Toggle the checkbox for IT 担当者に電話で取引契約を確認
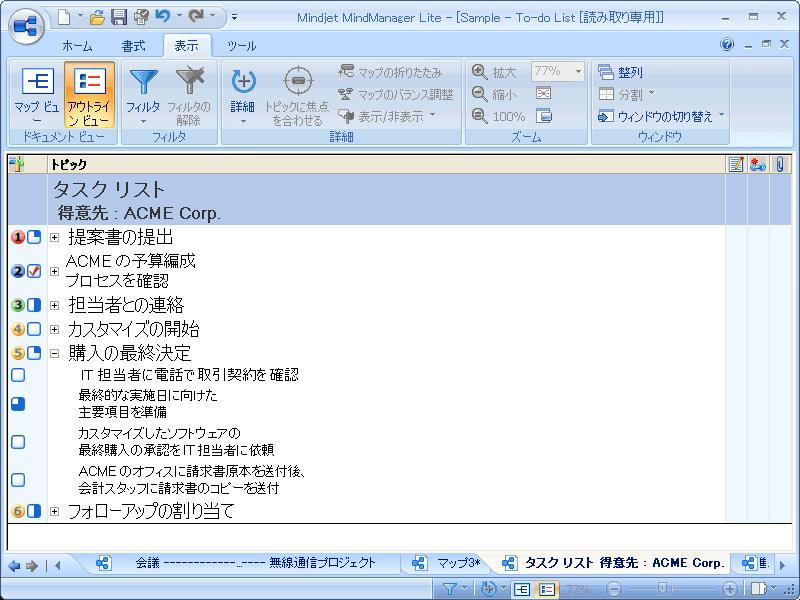This screenshot has height=600, width=800. tap(18, 375)
